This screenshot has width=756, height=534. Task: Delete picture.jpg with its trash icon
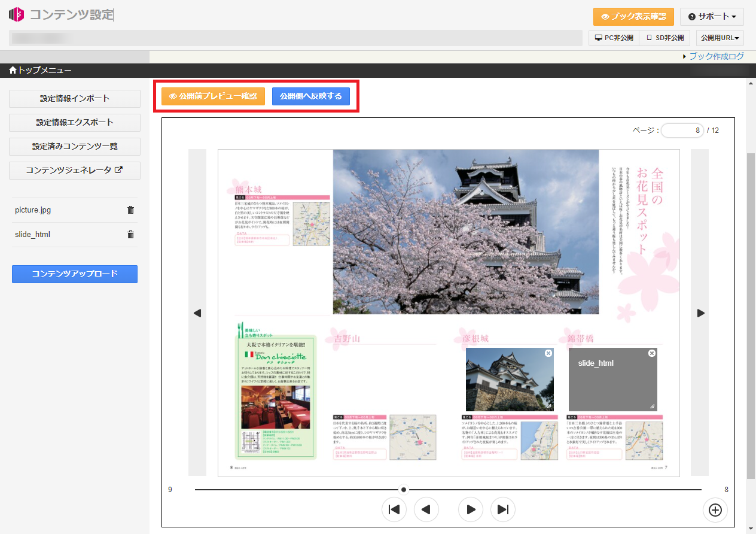(x=130, y=210)
